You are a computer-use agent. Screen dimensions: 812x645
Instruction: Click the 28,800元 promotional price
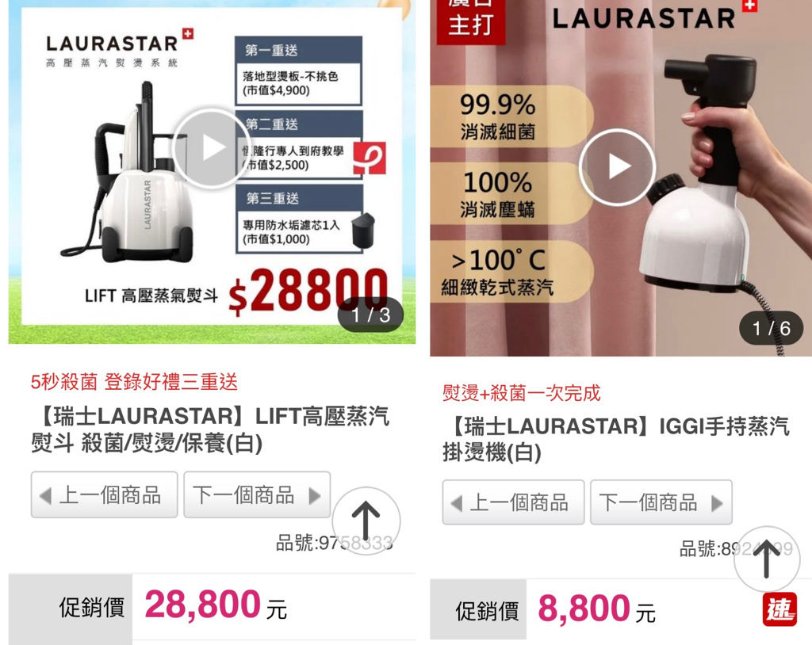(216, 605)
